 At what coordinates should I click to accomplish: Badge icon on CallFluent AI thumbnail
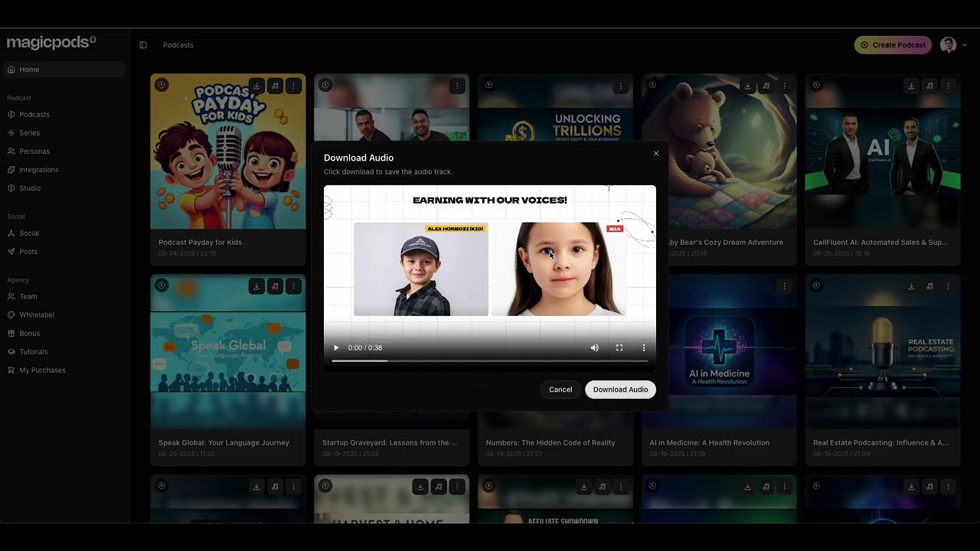tap(816, 85)
